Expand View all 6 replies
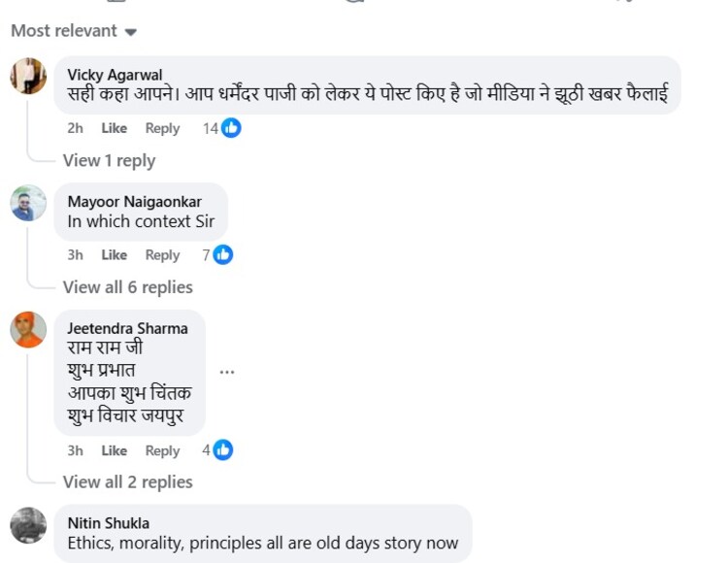Viewport: 728px width, 563px height. point(127,287)
